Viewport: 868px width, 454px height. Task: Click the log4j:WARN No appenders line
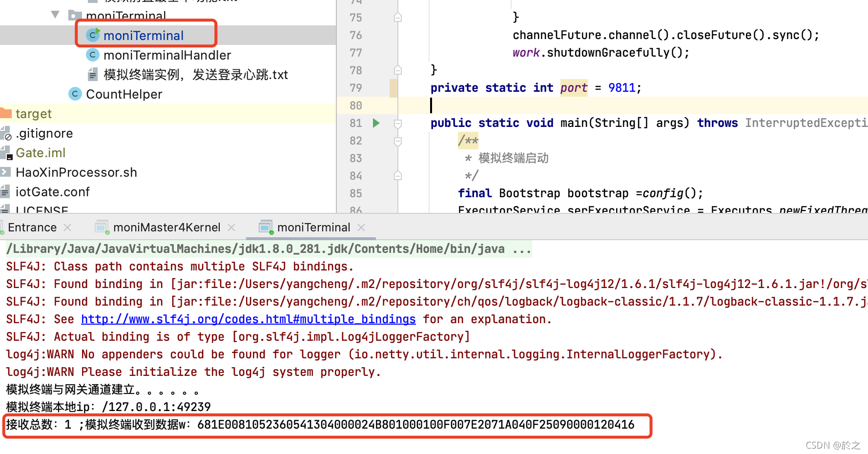[x=364, y=354]
